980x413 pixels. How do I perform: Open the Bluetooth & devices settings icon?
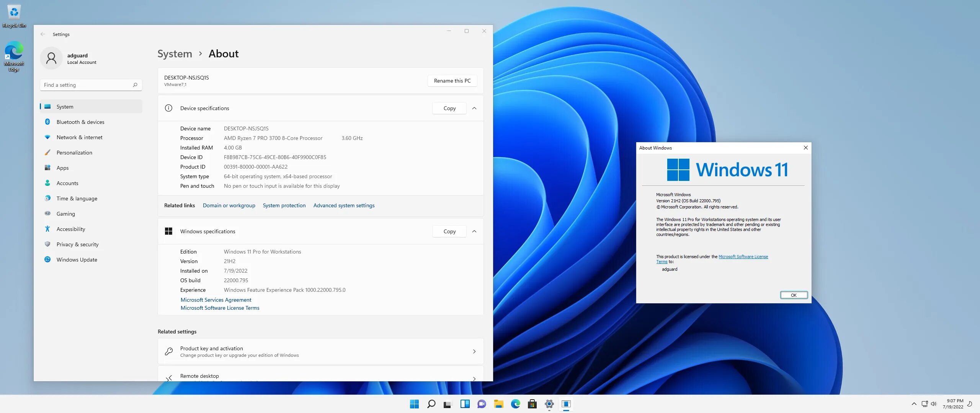click(x=47, y=122)
